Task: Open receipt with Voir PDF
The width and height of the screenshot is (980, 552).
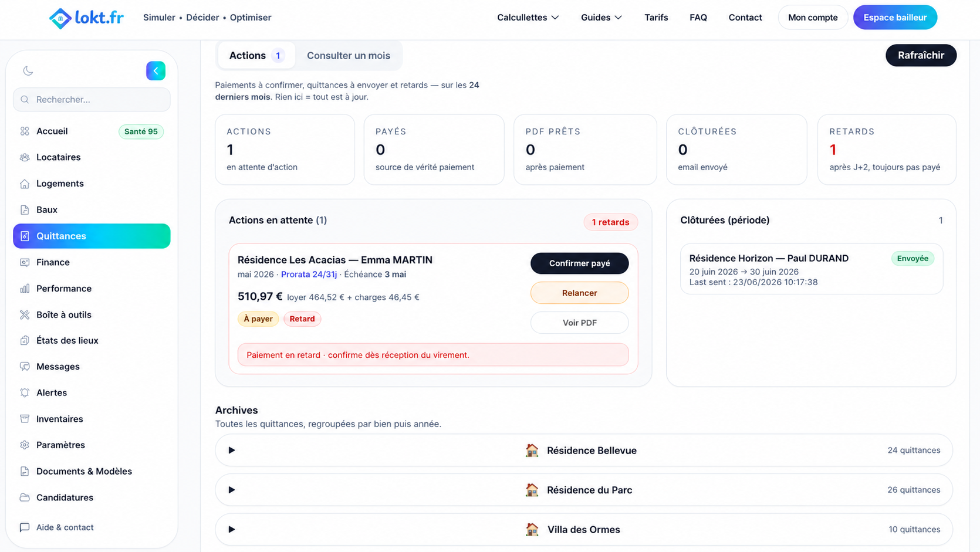Action: click(579, 323)
